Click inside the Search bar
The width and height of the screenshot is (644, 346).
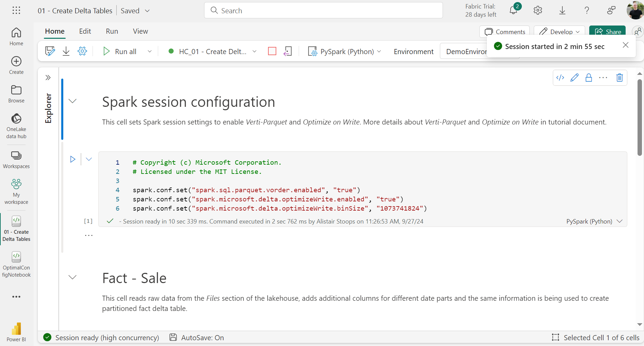[x=323, y=10]
